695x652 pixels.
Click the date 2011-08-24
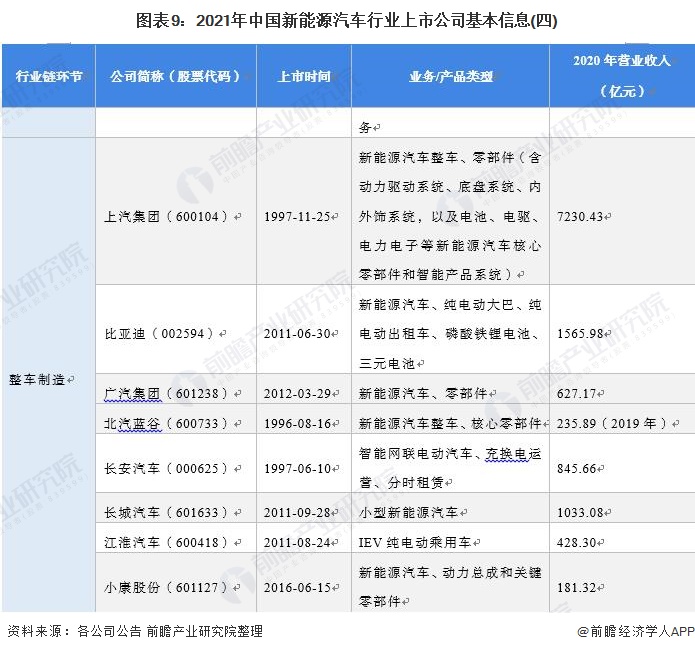299,542
